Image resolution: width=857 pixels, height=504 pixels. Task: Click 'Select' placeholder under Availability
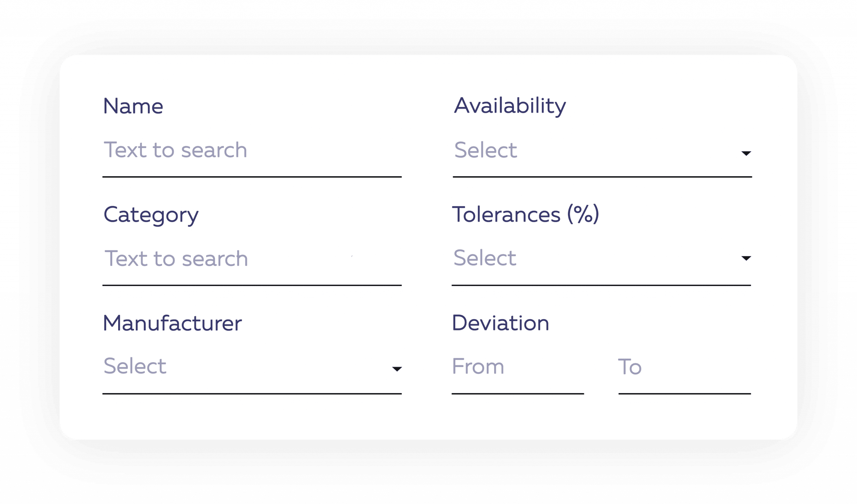(485, 150)
